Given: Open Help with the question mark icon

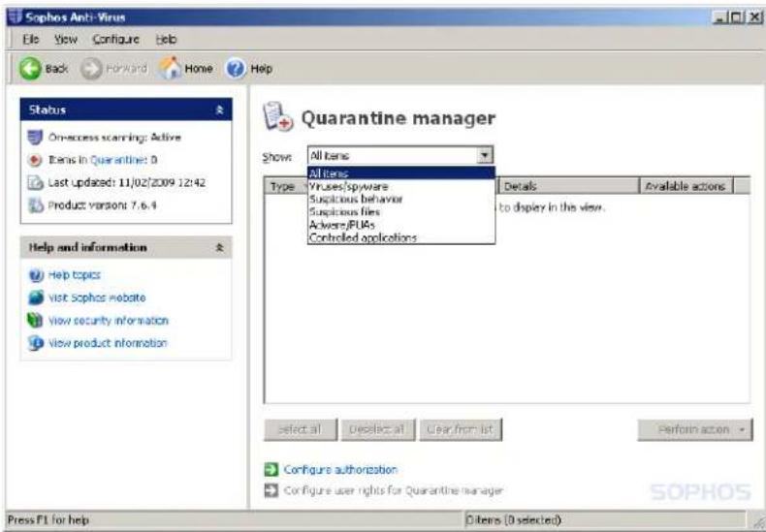Looking at the screenshot, I should coord(236,69).
